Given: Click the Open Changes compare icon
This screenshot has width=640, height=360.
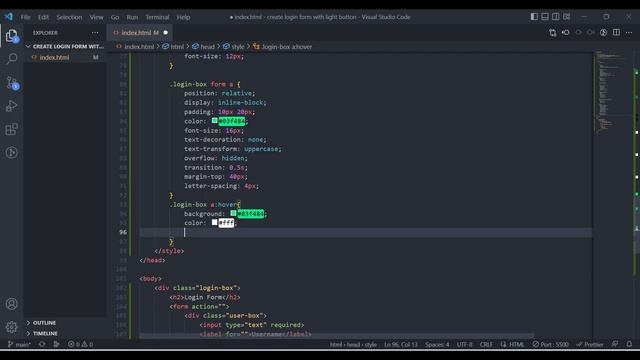Looking at the screenshot, I should [552, 33].
